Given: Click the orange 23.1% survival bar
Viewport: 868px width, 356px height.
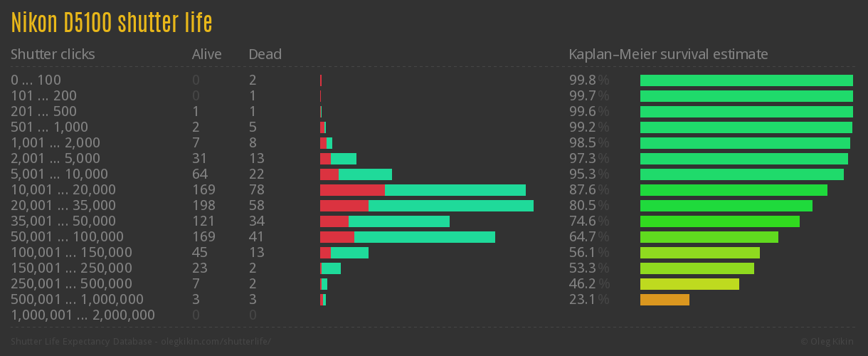Looking at the screenshot, I should point(665,300).
